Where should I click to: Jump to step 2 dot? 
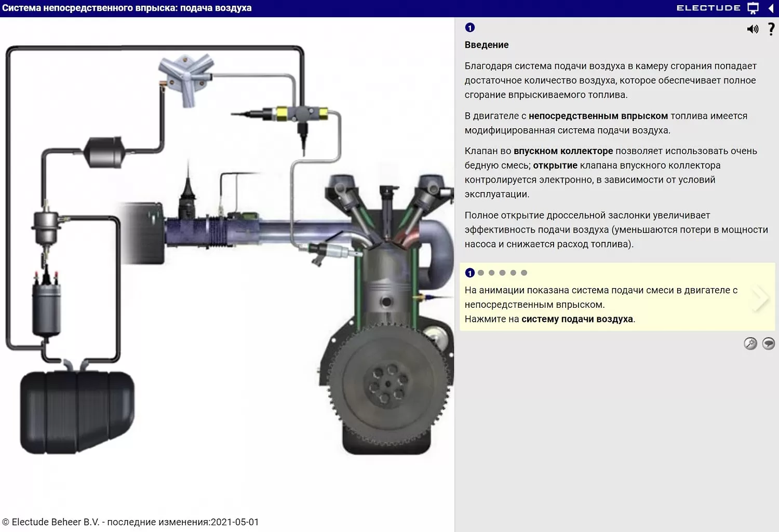pos(481,272)
